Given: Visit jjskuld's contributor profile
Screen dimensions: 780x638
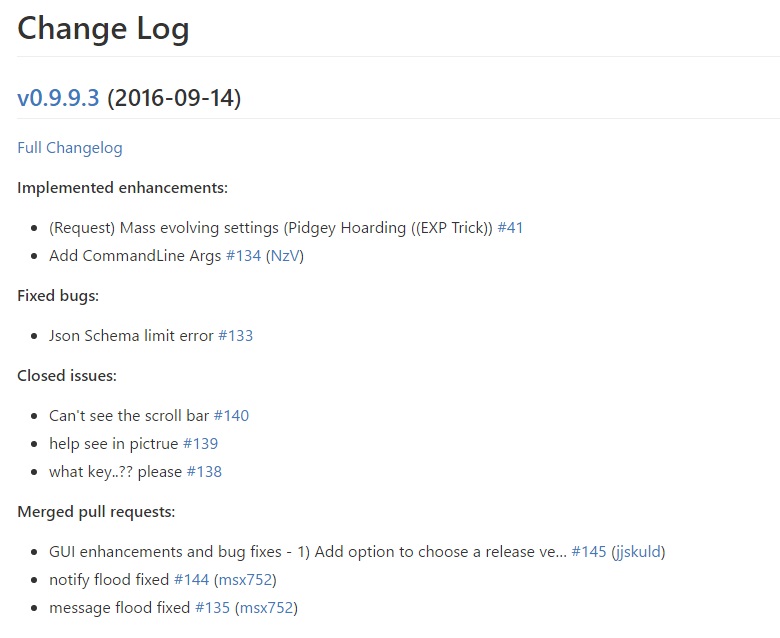Looking at the screenshot, I should [x=638, y=552].
